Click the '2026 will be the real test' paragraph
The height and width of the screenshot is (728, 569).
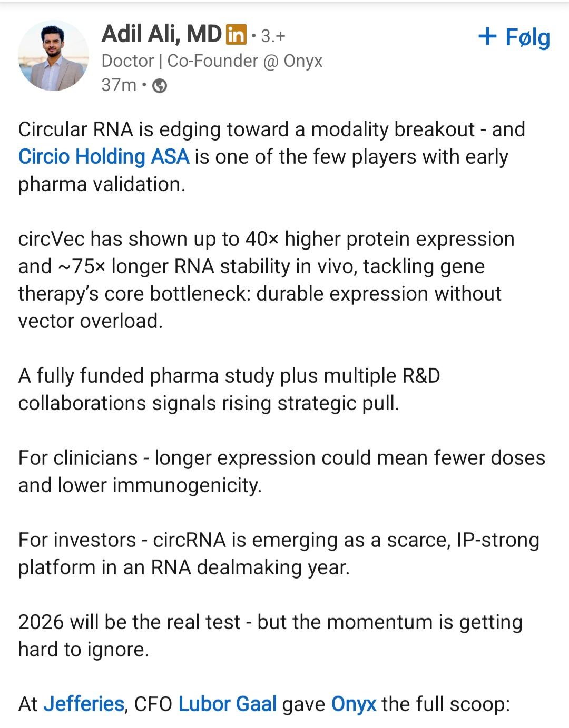coord(270,636)
